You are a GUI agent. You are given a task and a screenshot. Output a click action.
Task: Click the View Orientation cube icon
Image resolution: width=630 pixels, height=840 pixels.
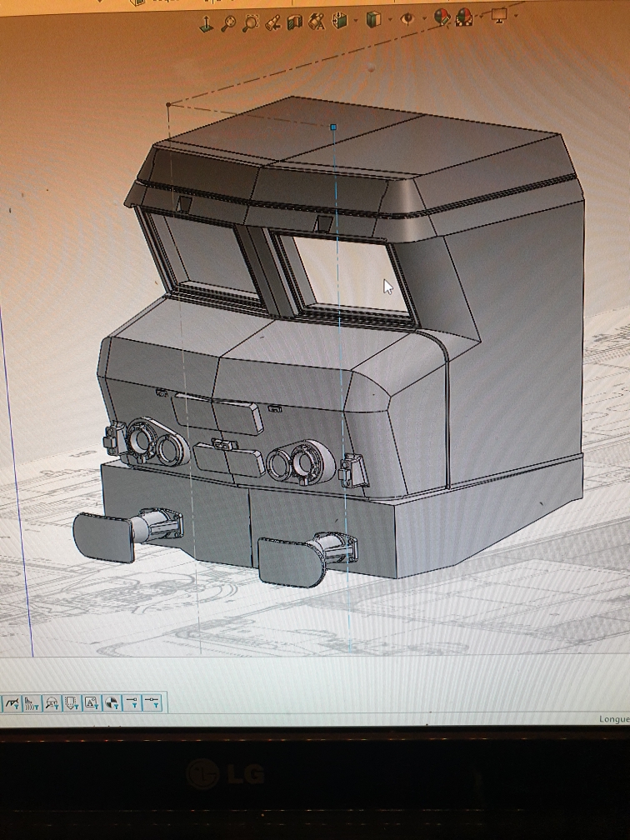tap(340, 21)
